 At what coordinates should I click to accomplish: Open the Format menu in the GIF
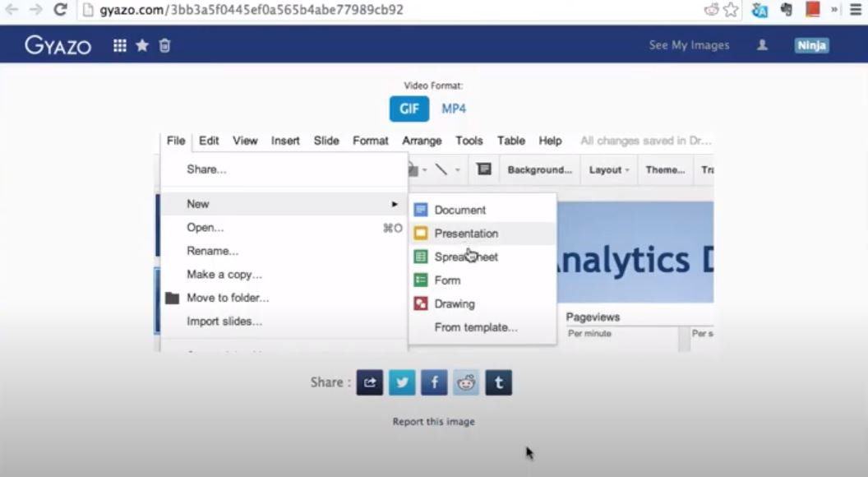coord(371,141)
